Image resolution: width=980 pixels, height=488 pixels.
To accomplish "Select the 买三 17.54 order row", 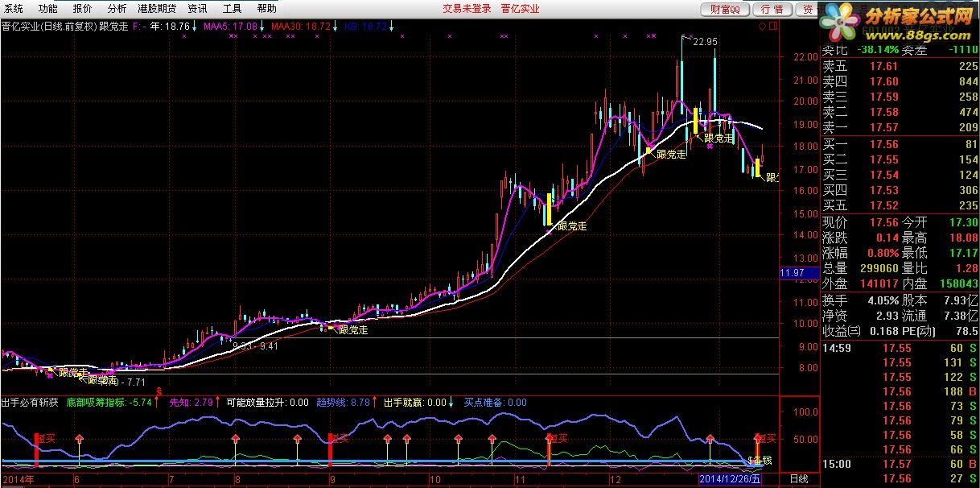I will point(900,175).
